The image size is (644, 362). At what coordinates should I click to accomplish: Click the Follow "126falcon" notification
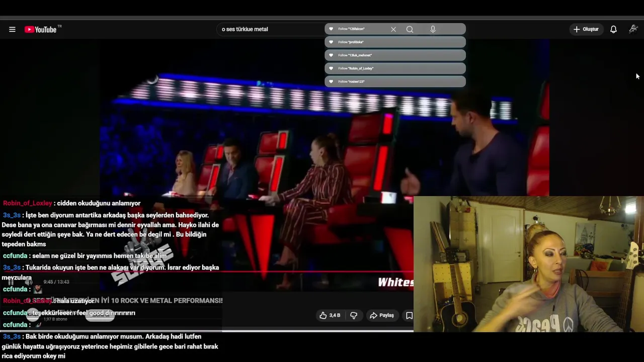pyautogui.click(x=395, y=29)
